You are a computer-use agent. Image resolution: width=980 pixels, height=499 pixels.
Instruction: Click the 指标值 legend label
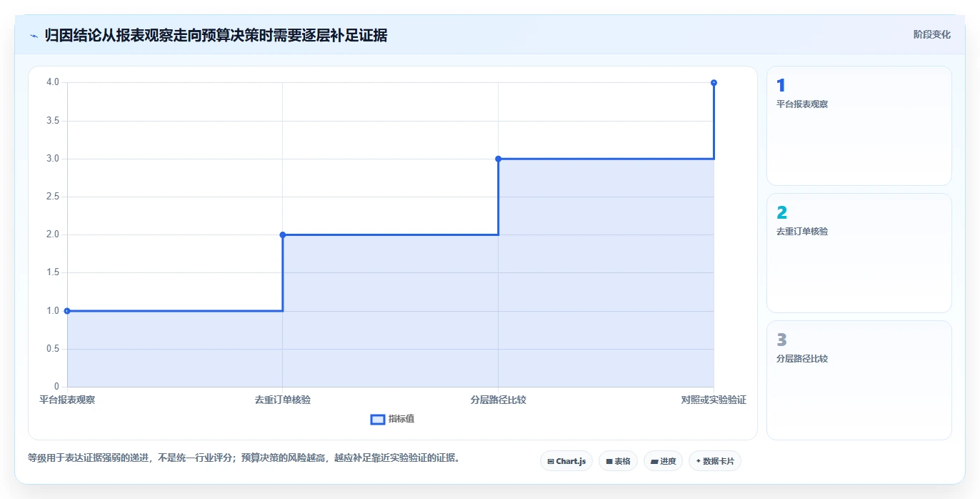coord(401,419)
